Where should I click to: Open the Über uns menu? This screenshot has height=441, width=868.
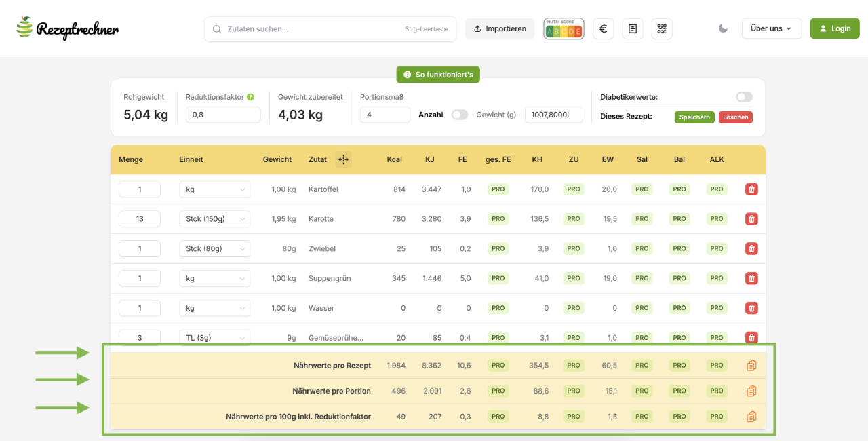tap(771, 28)
